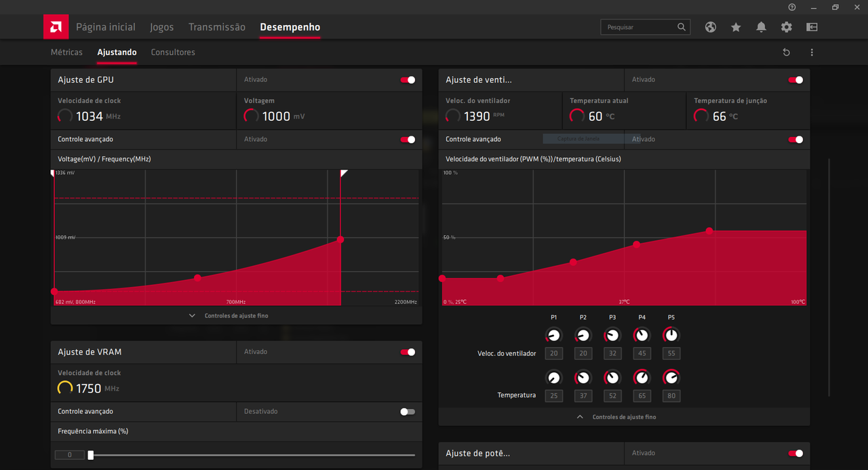Select the Desempenho tab
Image resolution: width=868 pixels, height=470 pixels.
[x=290, y=27]
